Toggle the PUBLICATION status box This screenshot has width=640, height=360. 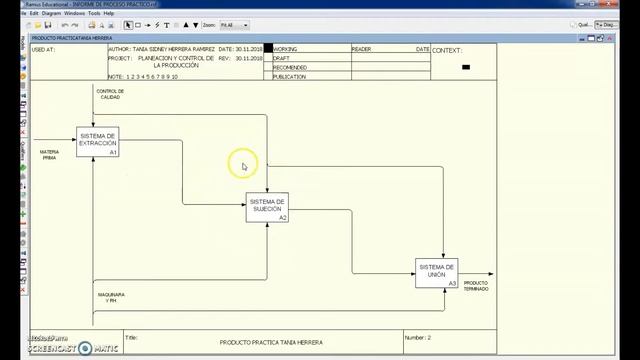(x=268, y=76)
